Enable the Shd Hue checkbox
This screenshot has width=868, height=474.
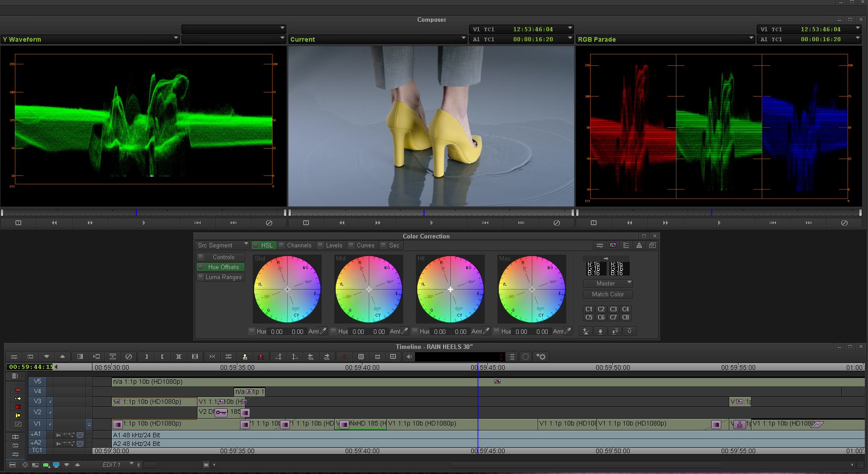252,331
